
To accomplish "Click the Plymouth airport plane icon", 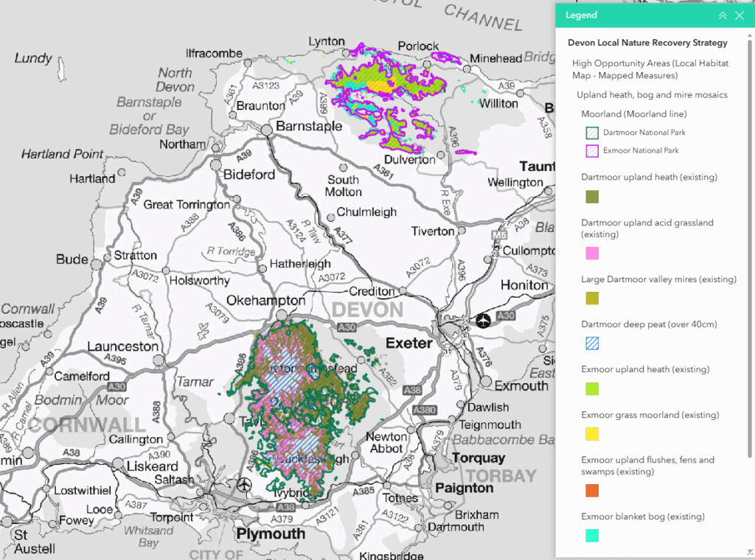I will tap(244, 485).
